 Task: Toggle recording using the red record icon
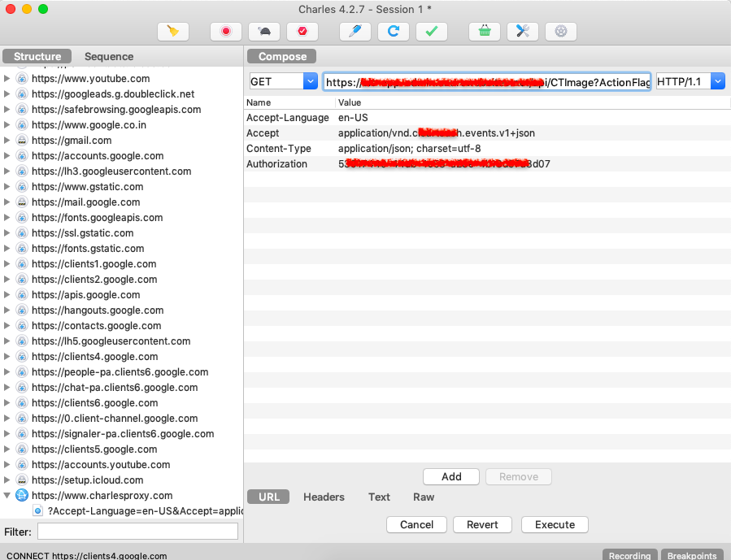click(225, 31)
